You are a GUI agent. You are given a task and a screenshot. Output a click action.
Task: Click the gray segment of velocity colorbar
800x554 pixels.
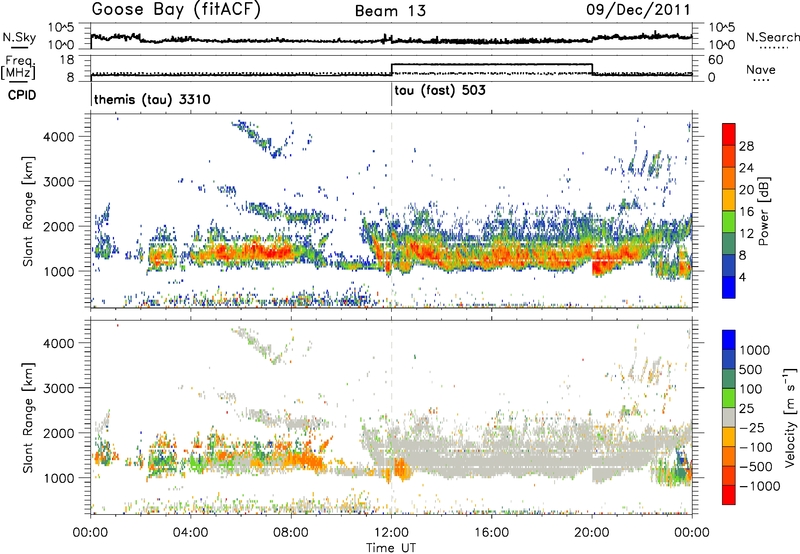pos(729,417)
